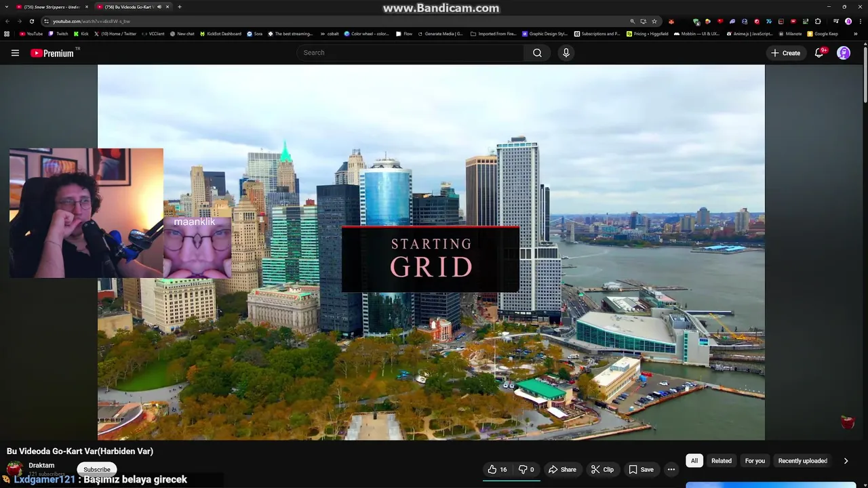Open the Draktam channel name link
The height and width of the screenshot is (488, 868).
coord(41,466)
